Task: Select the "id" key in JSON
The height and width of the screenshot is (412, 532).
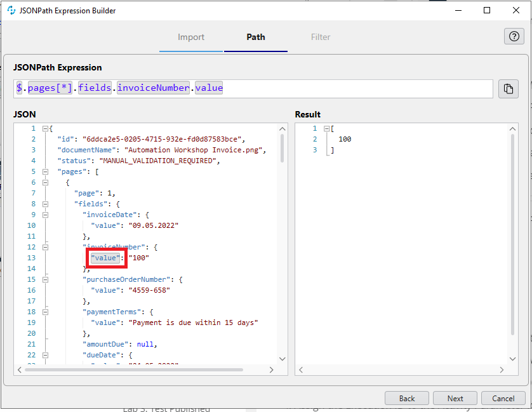Action: pos(65,139)
